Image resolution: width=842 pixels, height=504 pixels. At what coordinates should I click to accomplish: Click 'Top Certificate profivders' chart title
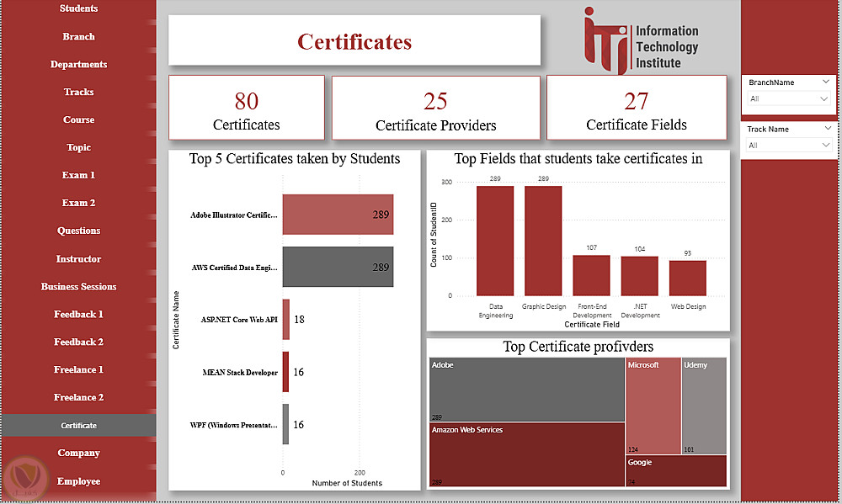click(578, 347)
